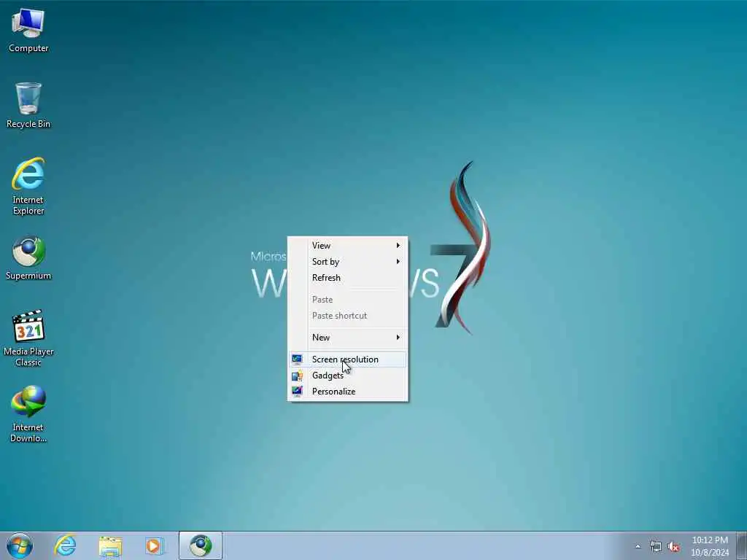747x560 pixels.
Task: Click the Gadgets menu icon
Action: 298,376
